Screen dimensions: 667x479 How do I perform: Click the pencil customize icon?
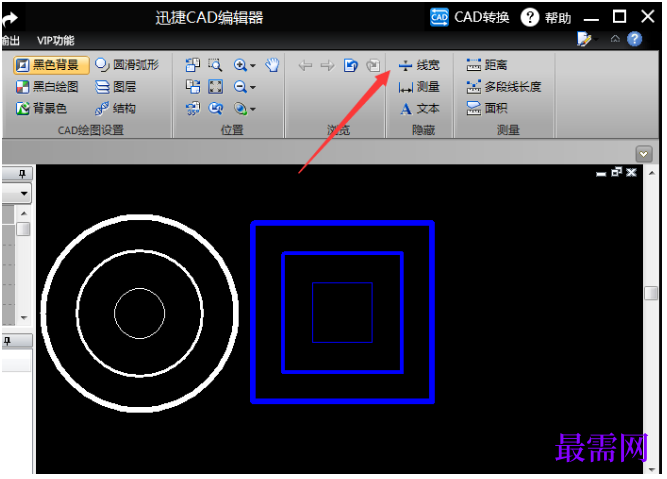[585, 39]
